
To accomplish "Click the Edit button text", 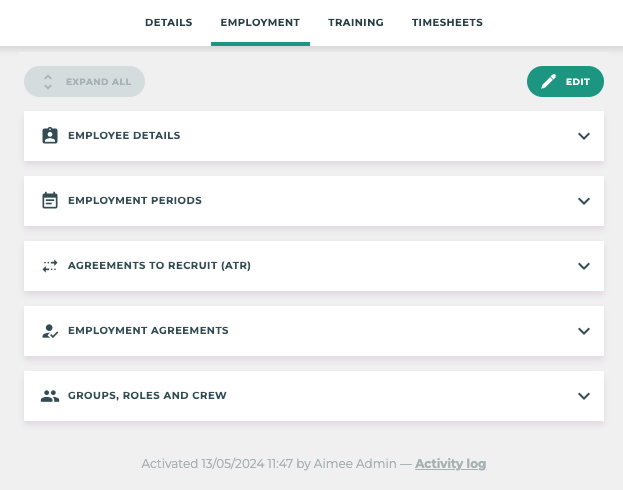I will coord(578,82).
